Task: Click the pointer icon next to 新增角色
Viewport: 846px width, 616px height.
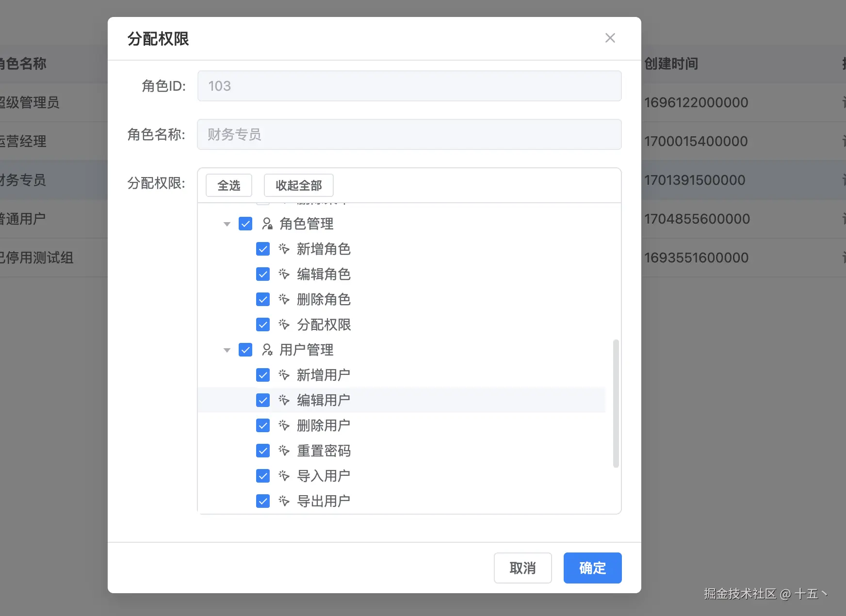Action: (x=284, y=249)
